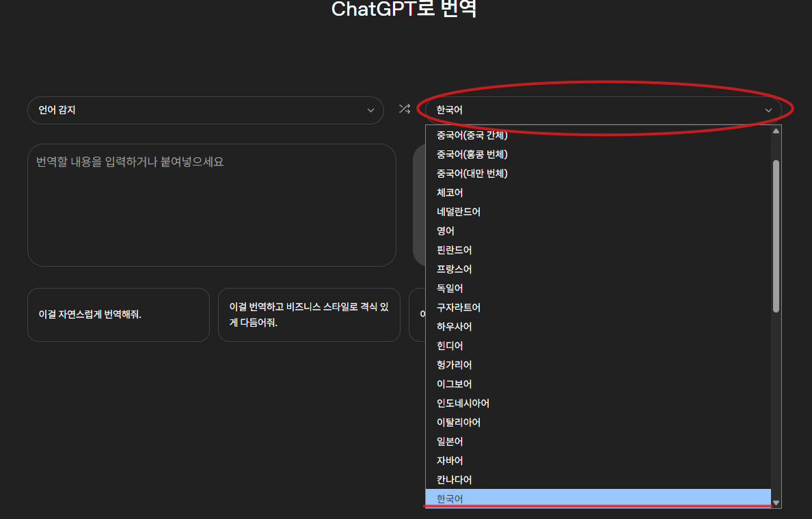Pick 칸나다어 from the list
812x519 pixels.
tap(598, 480)
